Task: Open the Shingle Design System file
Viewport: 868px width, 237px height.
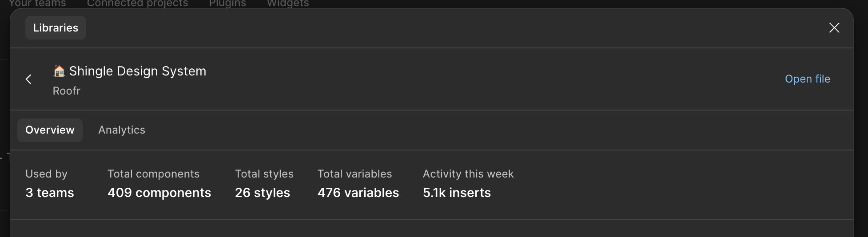Action: [807, 79]
